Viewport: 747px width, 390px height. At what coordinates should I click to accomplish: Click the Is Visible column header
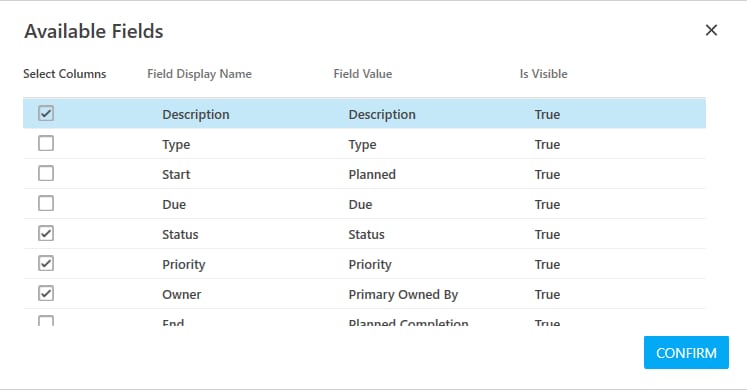(x=543, y=74)
